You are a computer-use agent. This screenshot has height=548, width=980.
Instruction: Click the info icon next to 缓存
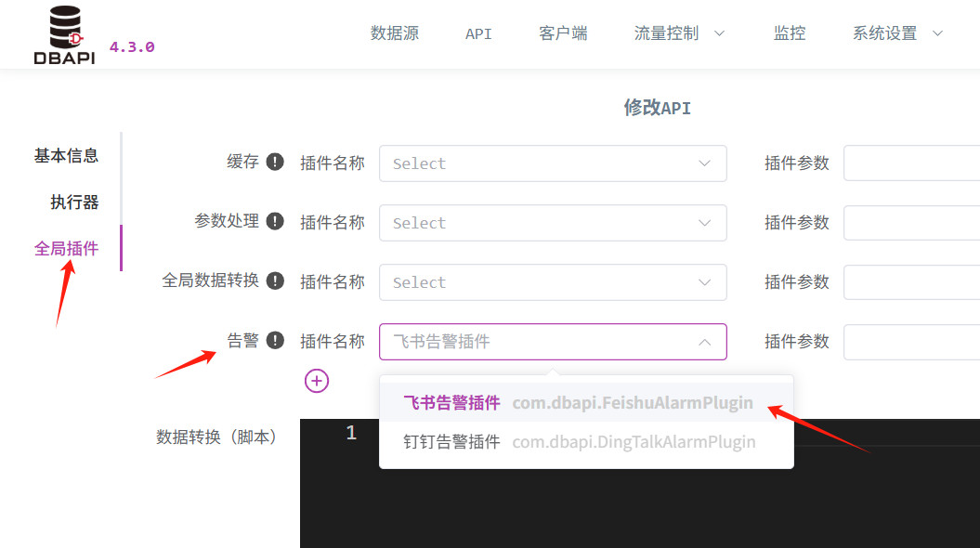275,162
